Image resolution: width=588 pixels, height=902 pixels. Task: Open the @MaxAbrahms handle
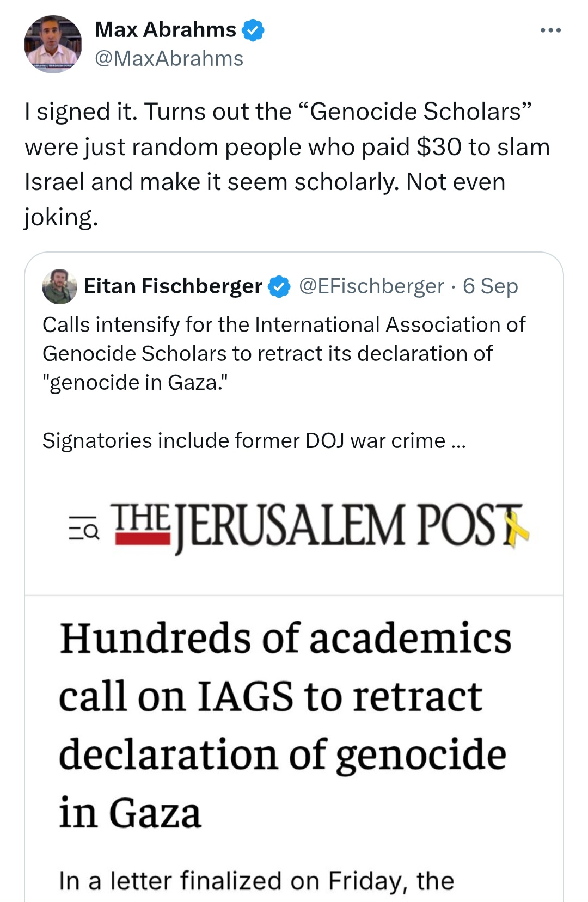(169, 58)
